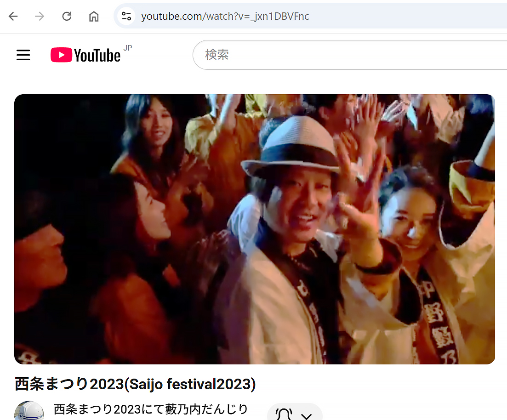Open the YouTube hamburger guide menu
The image size is (507, 420).
pyautogui.click(x=23, y=55)
